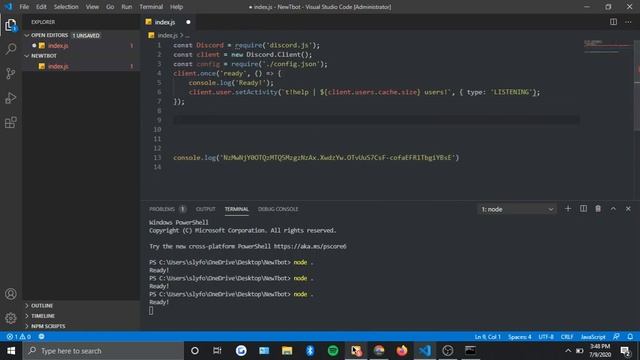Change indentation via Spaces: 4
Viewport: 640px width, 360px height.
(520, 337)
